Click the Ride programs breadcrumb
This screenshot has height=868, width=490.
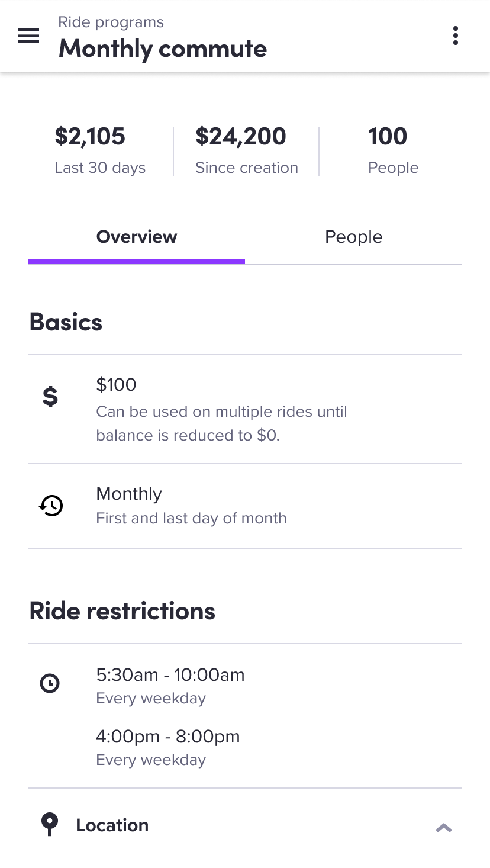coord(111,22)
